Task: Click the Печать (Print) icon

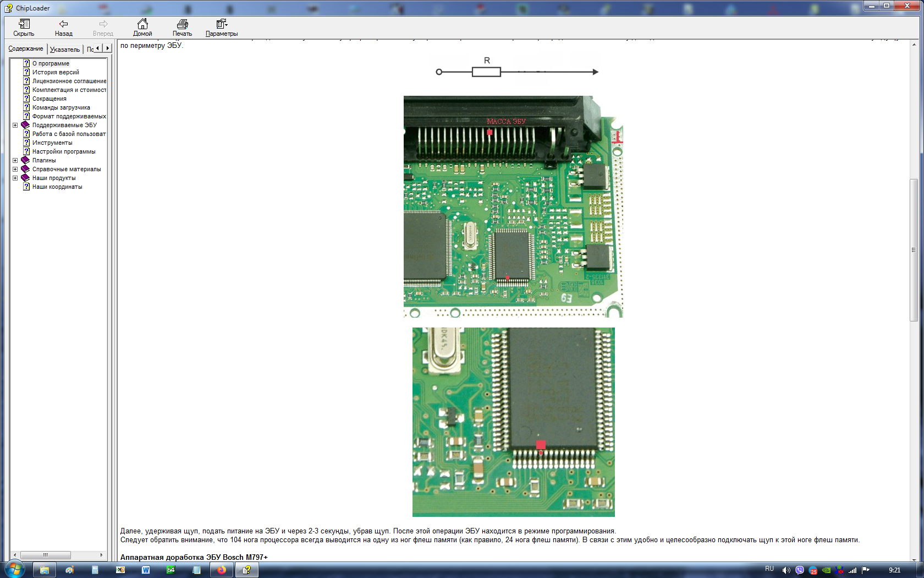Action: (x=182, y=24)
